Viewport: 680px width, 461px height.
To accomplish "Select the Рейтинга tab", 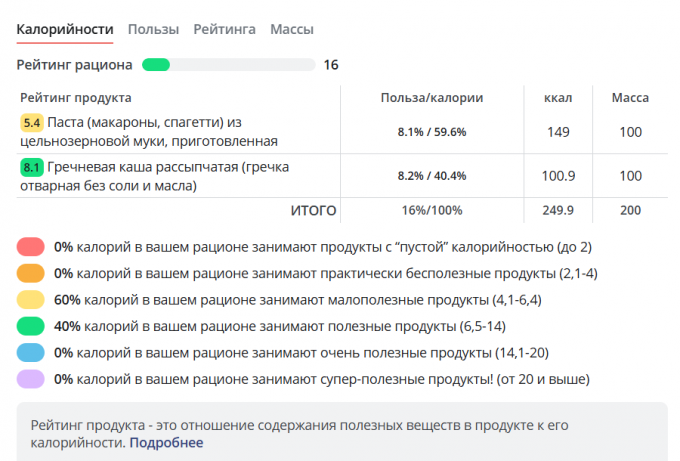I will [224, 29].
